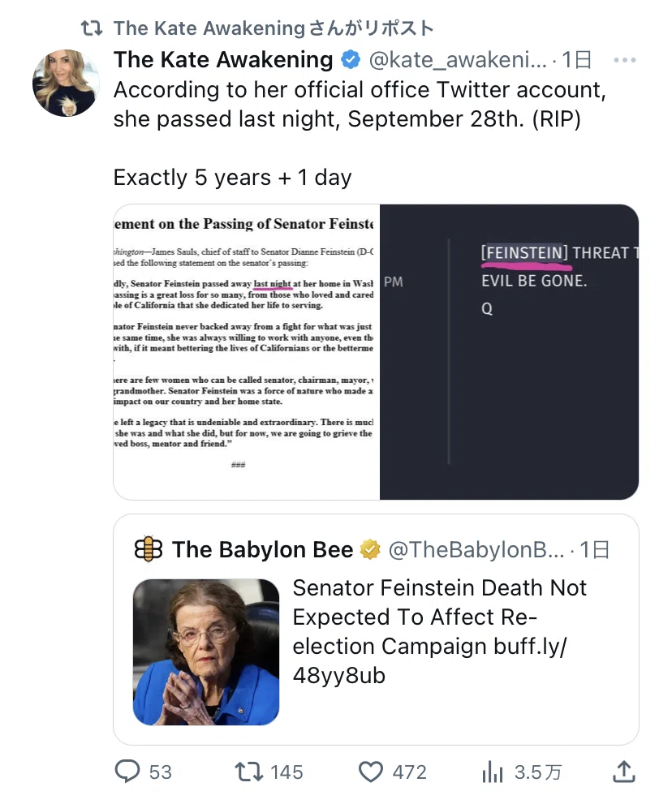Open the three-dot more options menu
This screenshot has width=672, height=804.
point(624,60)
